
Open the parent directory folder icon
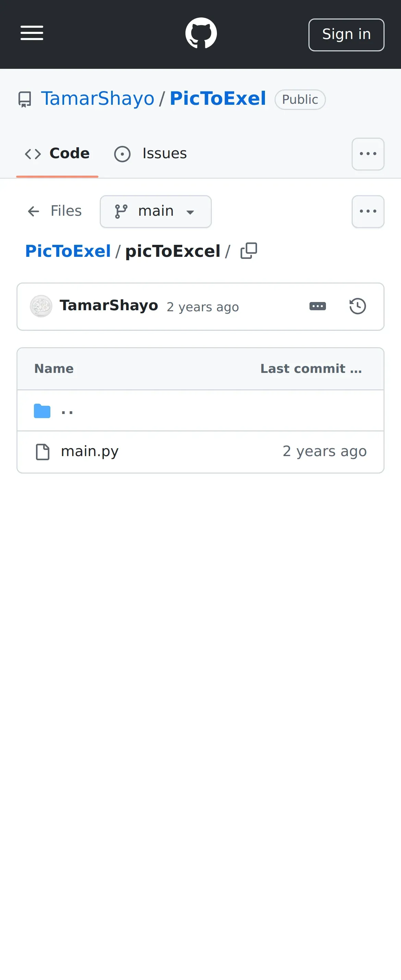(x=42, y=411)
